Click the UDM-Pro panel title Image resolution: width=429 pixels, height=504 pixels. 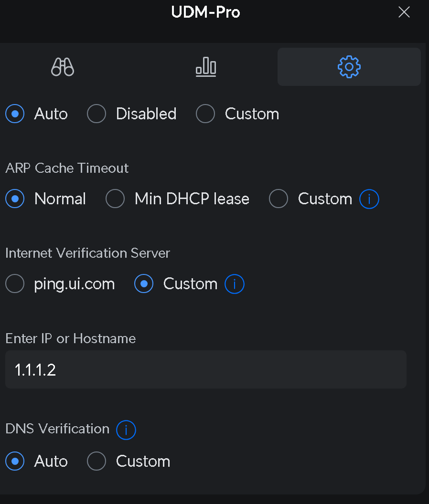tap(205, 12)
